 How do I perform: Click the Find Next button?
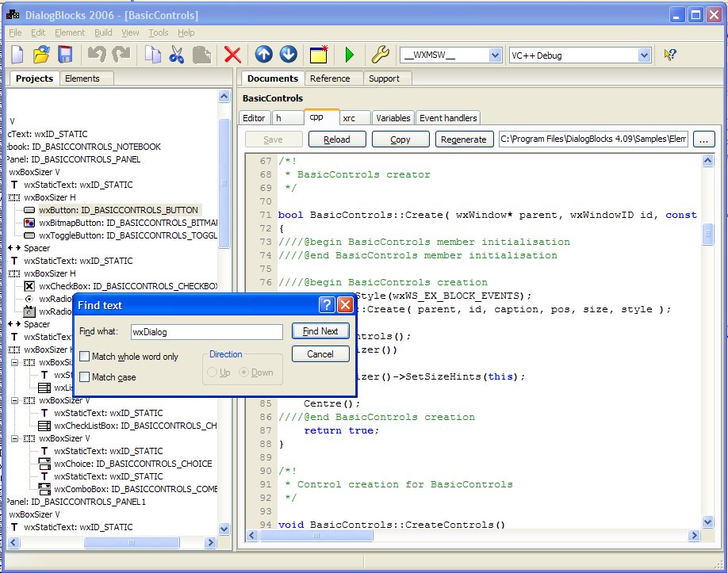pyautogui.click(x=320, y=330)
